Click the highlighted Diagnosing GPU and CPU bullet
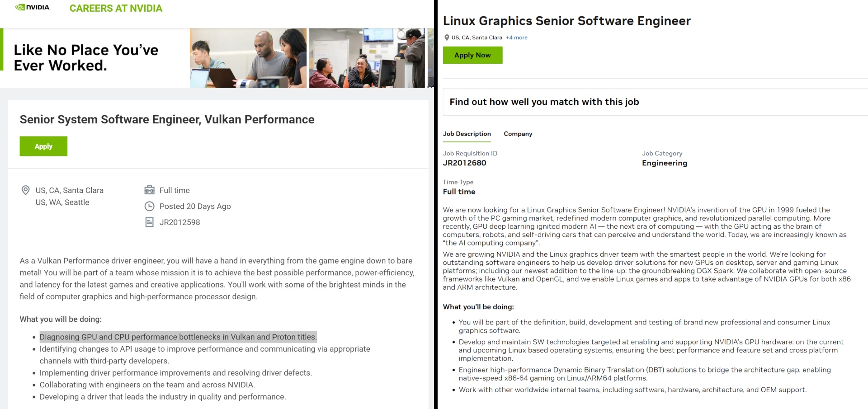This screenshot has height=409, width=868. 178,337
